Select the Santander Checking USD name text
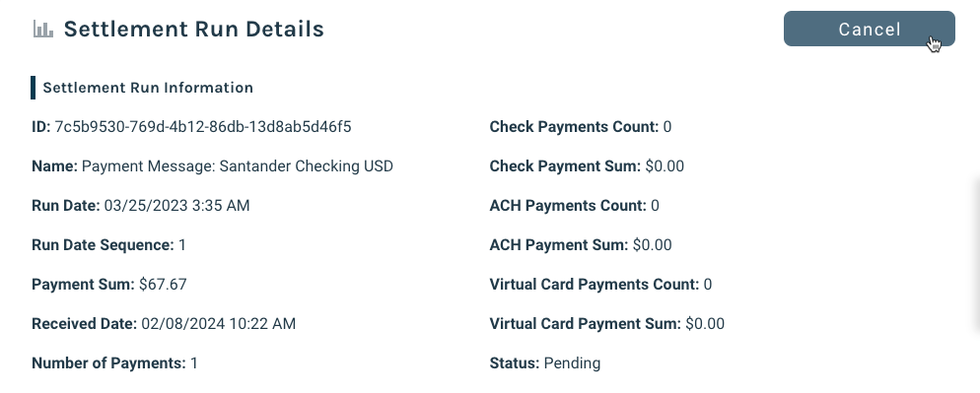 307,166
